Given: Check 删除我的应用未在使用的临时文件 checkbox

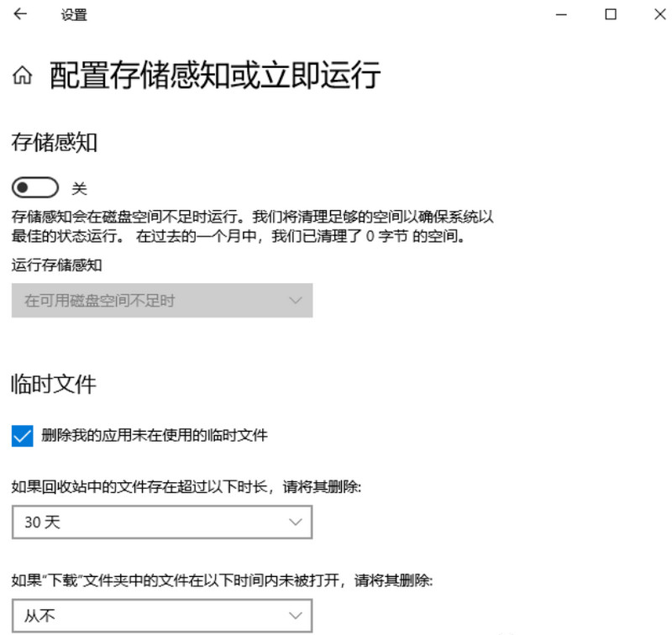Looking at the screenshot, I should click(23, 436).
